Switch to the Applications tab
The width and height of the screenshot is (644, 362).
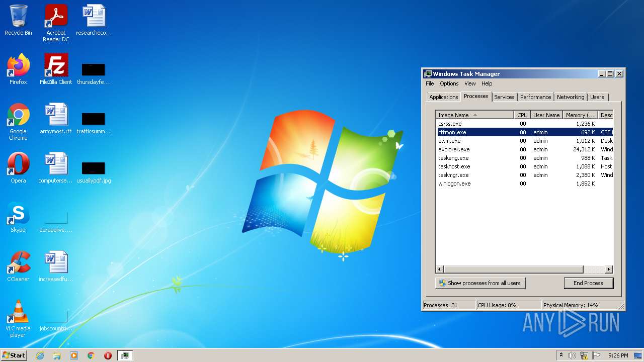pyautogui.click(x=444, y=97)
